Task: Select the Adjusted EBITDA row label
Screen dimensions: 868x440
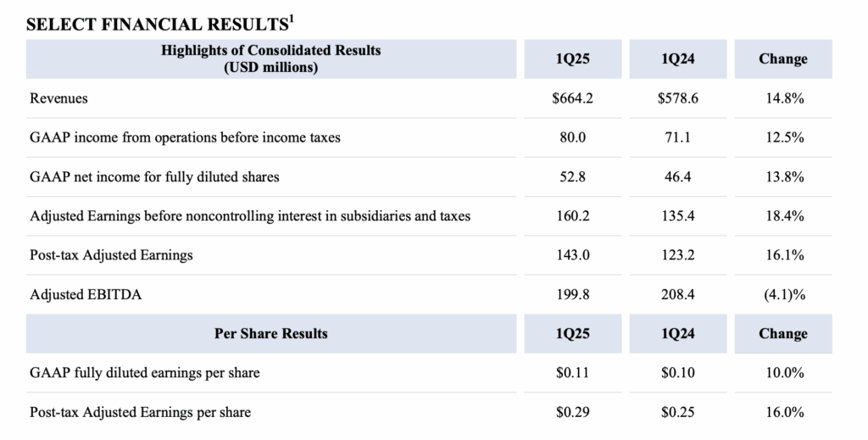Action: (x=86, y=294)
